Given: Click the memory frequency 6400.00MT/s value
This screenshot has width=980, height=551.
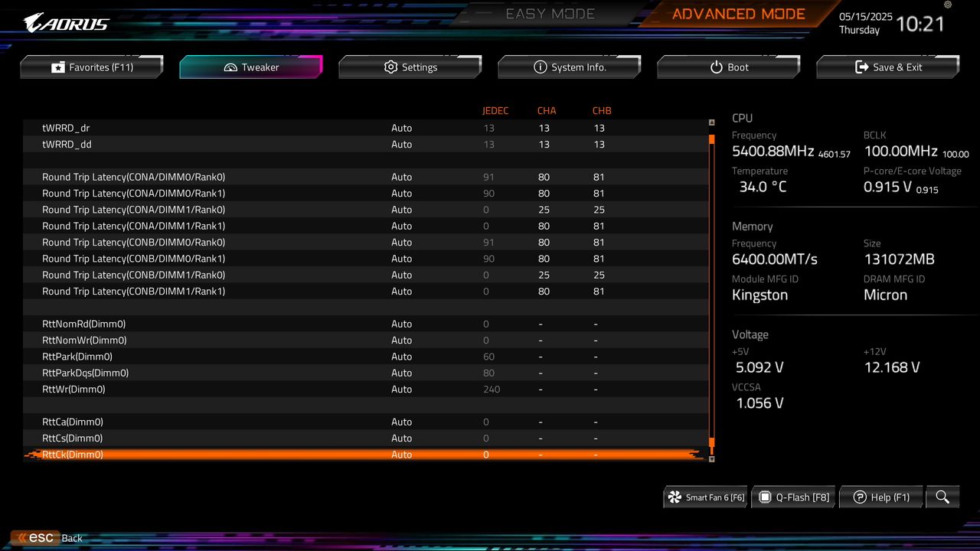Looking at the screenshot, I should click(x=775, y=259).
